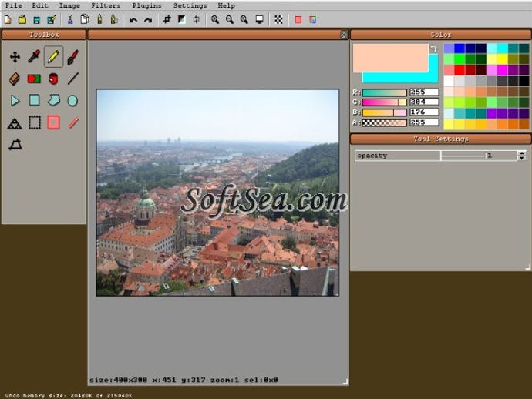Select the Eyedropper color picker tool
Screen dimensions: 532x399
click(x=34, y=56)
